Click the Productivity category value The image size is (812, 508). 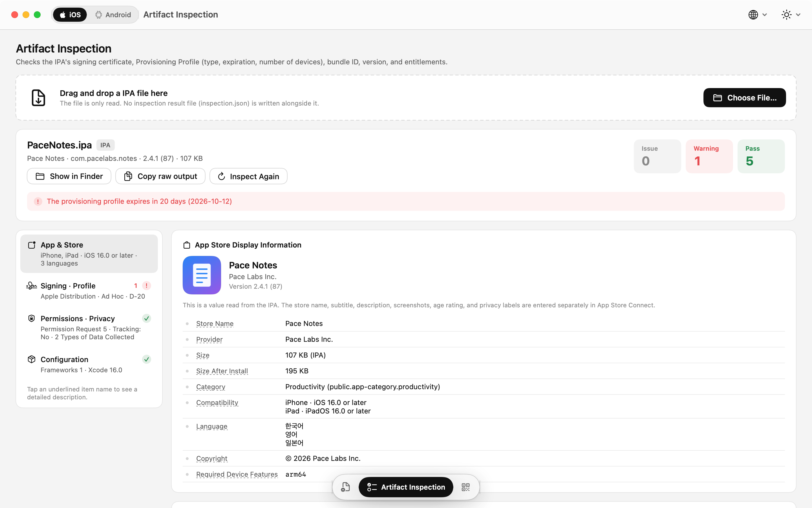(x=362, y=387)
